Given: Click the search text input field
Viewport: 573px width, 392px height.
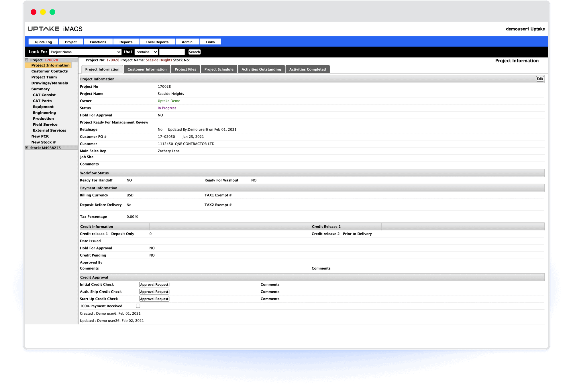Looking at the screenshot, I should [172, 52].
